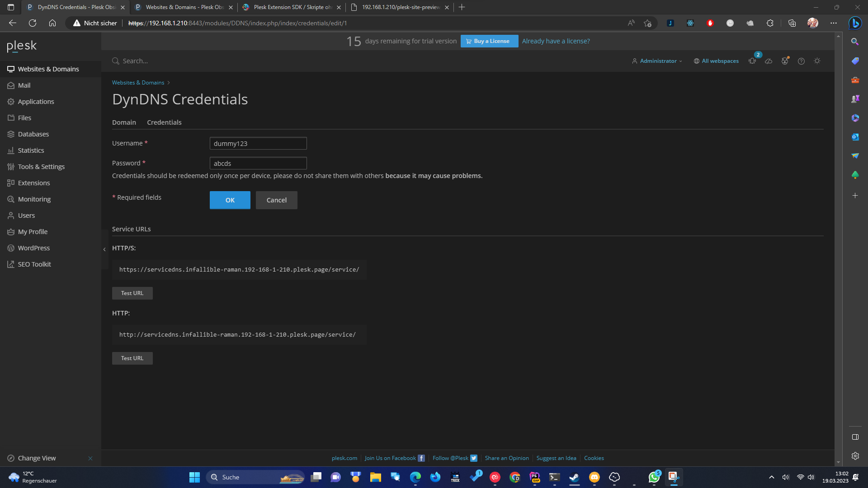Image resolution: width=868 pixels, height=488 pixels.
Task: Click the theme switch sun icon
Action: click(x=817, y=61)
